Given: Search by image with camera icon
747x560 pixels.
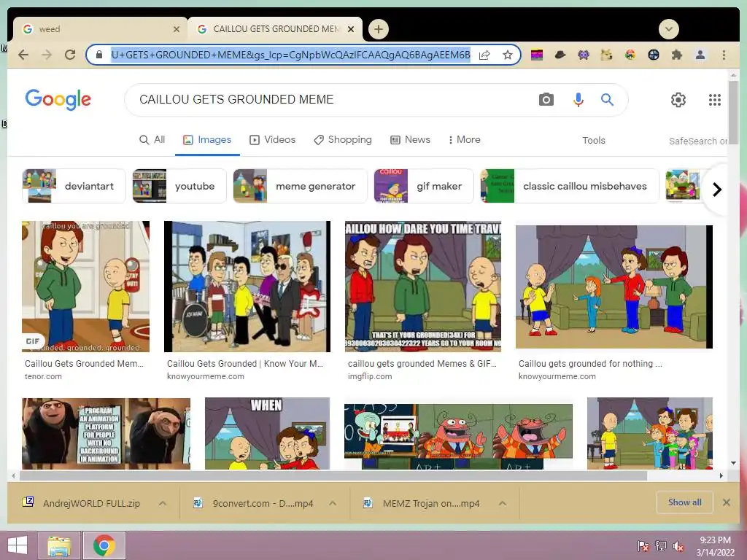Looking at the screenshot, I should [x=546, y=99].
